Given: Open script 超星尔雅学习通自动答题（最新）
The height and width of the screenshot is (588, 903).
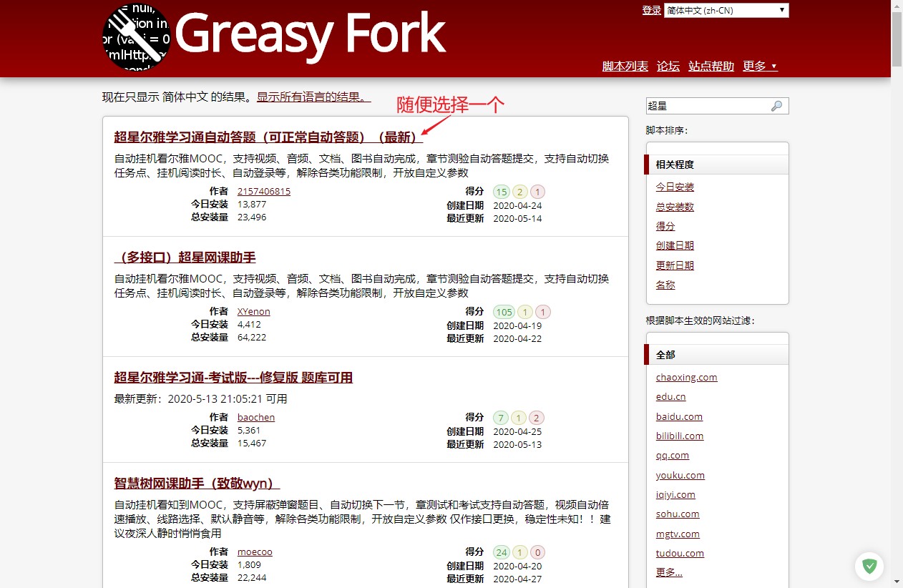Looking at the screenshot, I should 268,137.
